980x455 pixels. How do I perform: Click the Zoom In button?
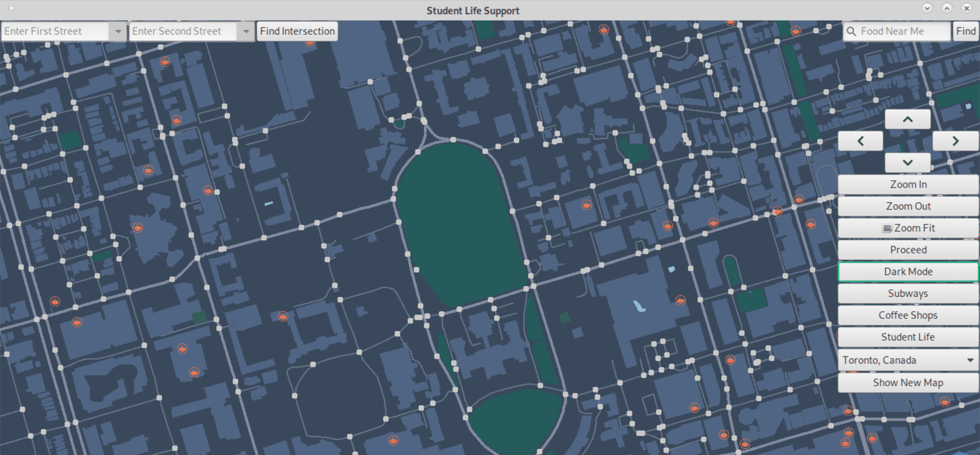pos(908,185)
